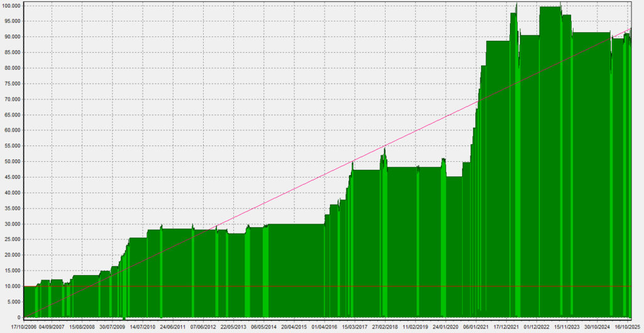Click the 40.000 y-axis label
This screenshot has width=644, height=333.
[x=11, y=193]
